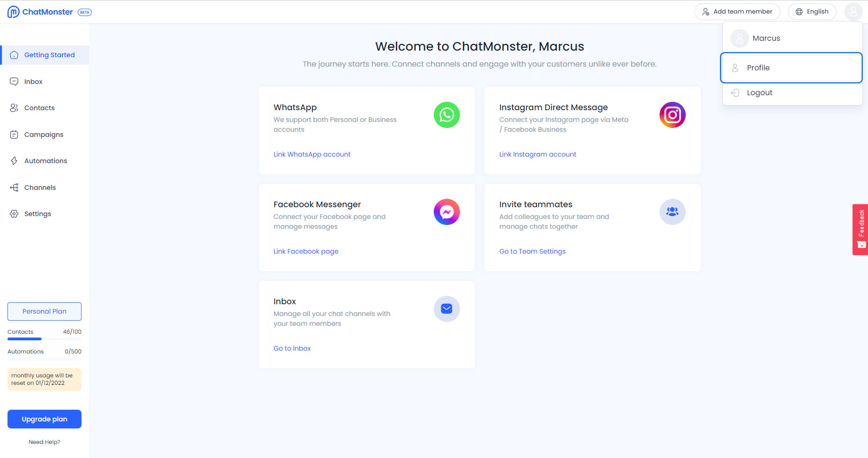Click the add person icon in header
Screen dimensions: 868x458
click(x=705, y=12)
